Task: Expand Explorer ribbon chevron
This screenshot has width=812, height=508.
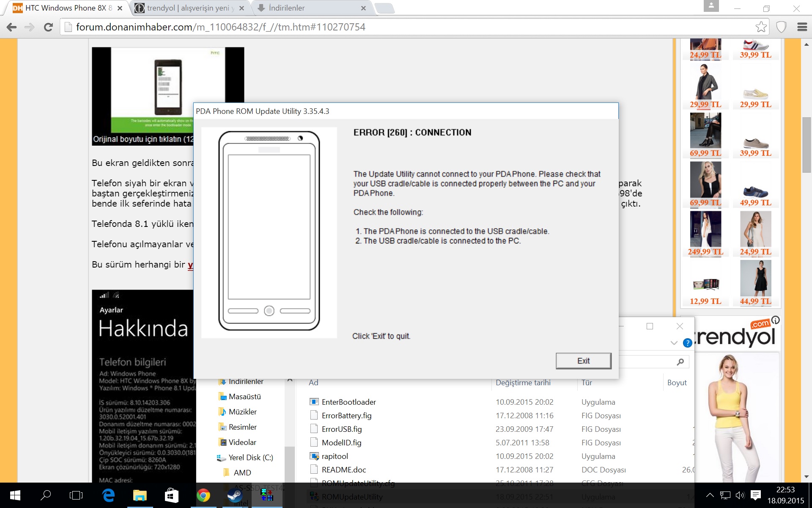Action: pyautogui.click(x=674, y=343)
